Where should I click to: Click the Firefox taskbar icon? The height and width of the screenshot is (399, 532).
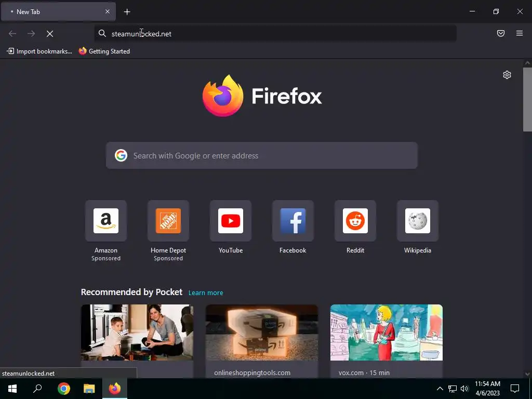[115, 389]
